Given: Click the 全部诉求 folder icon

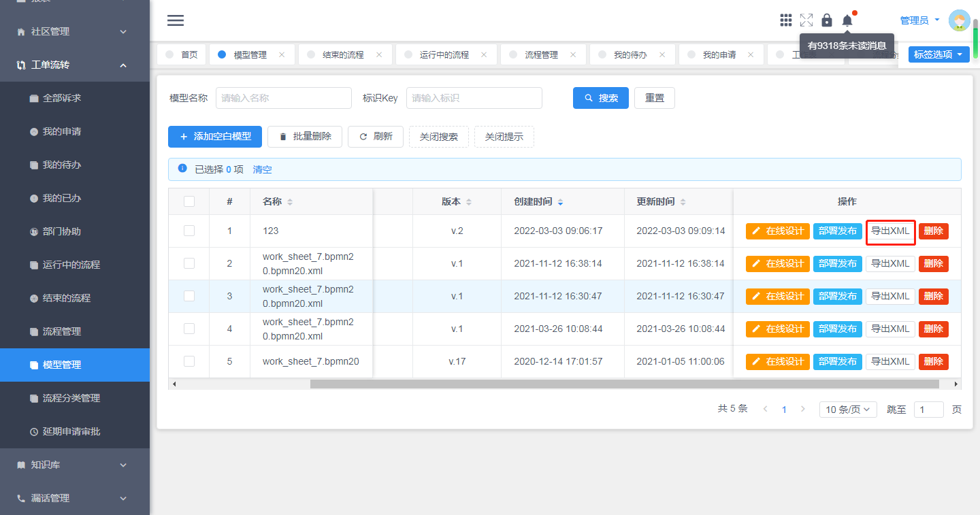Looking at the screenshot, I should pyautogui.click(x=34, y=99).
